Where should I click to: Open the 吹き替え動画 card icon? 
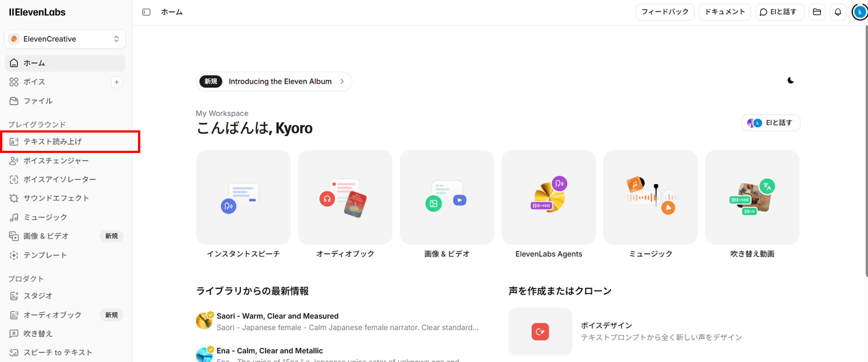tap(752, 198)
